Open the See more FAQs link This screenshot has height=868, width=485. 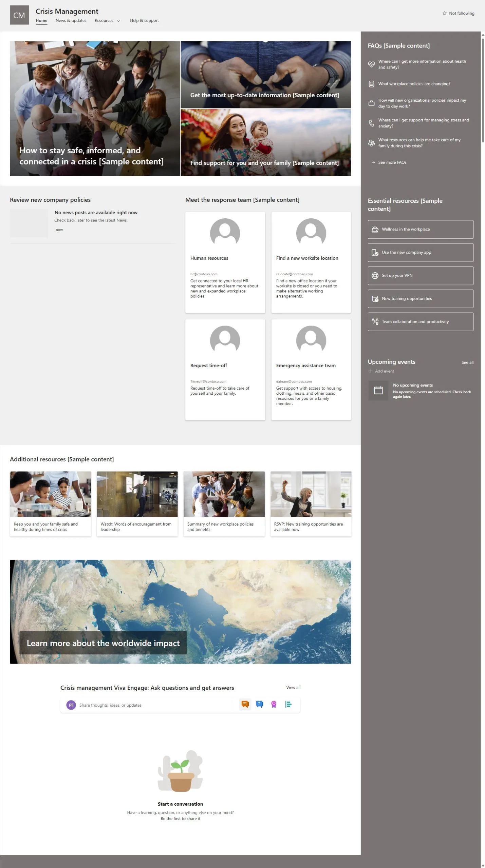[x=392, y=162]
